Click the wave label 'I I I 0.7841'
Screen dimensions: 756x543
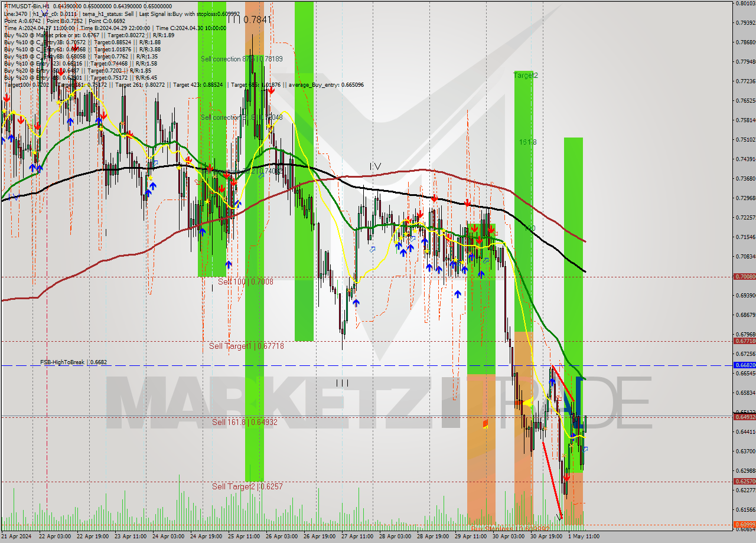(x=249, y=19)
